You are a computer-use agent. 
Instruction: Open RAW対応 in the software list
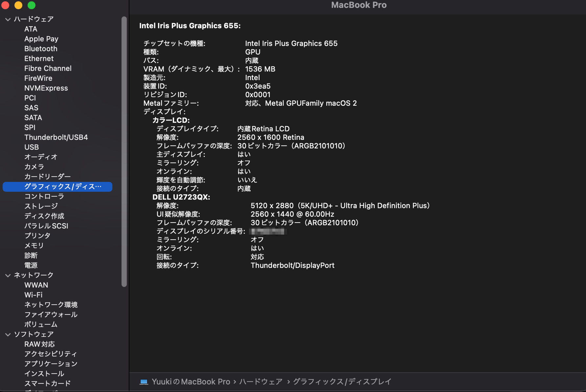[x=39, y=344]
